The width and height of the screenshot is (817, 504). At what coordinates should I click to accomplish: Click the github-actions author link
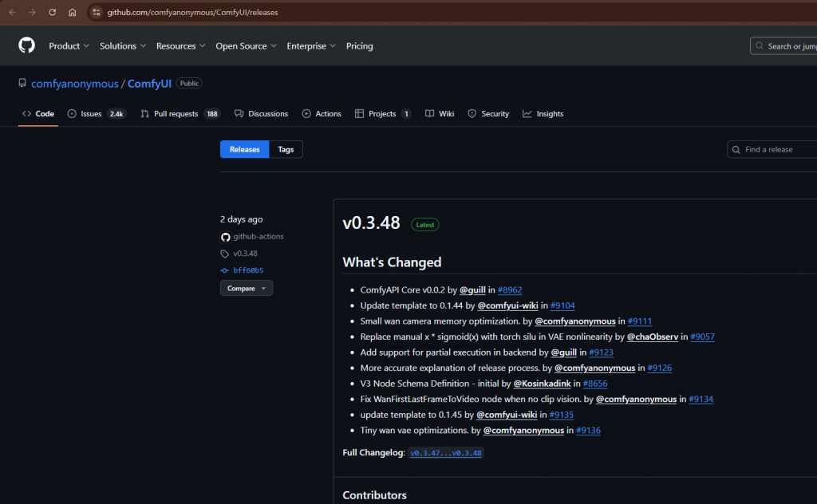259,236
